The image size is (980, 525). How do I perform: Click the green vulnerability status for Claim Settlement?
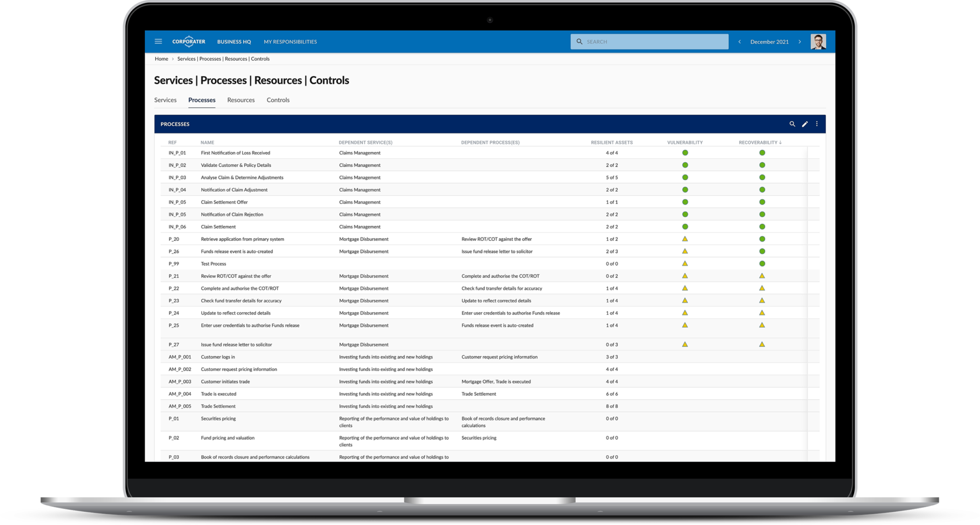tap(685, 226)
